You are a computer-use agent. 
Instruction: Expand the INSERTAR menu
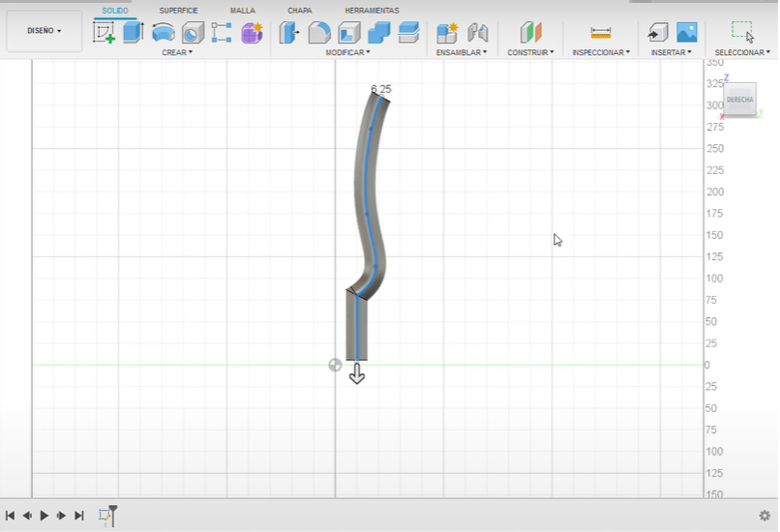pos(671,52)
